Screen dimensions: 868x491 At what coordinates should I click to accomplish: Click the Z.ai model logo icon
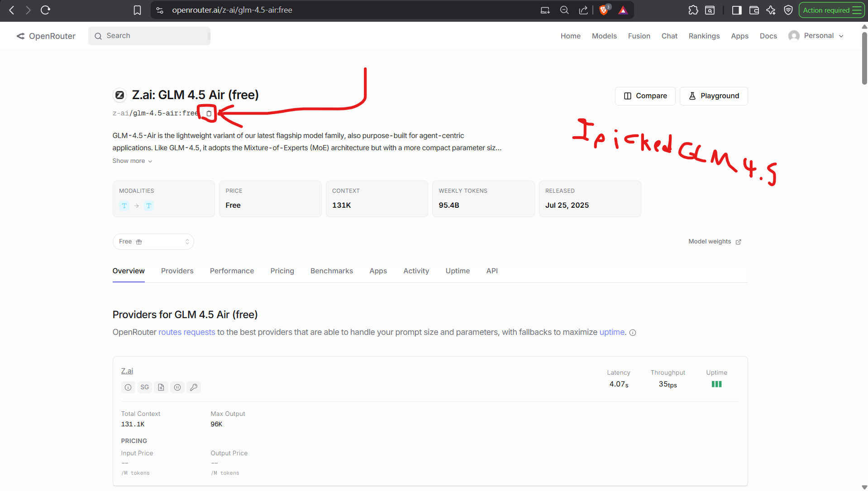pos(119,95)
